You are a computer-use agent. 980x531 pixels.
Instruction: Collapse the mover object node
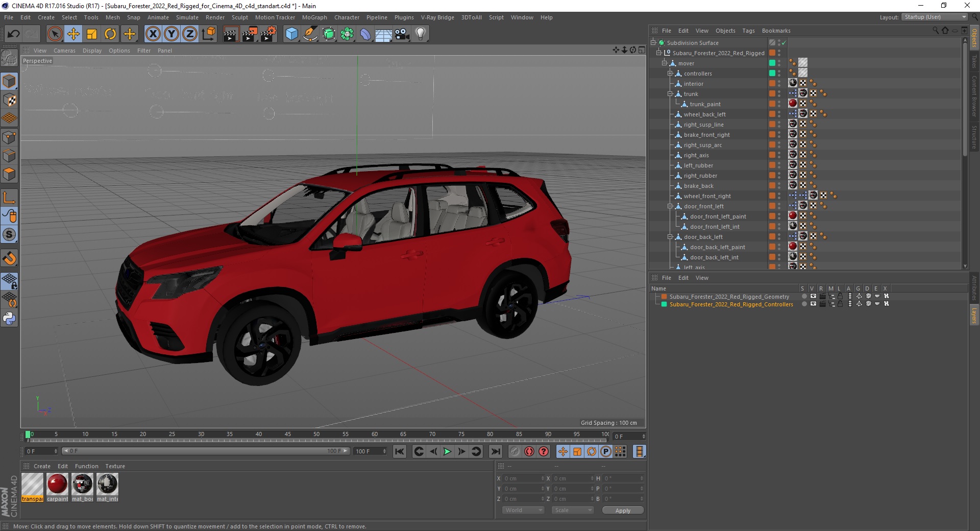(665, 63)
